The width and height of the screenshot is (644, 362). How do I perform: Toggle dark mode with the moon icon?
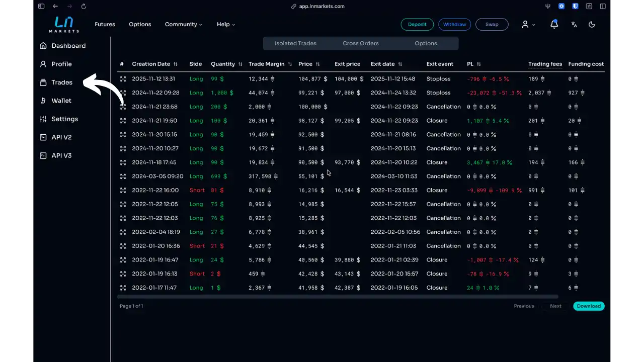tap(592, 24)
